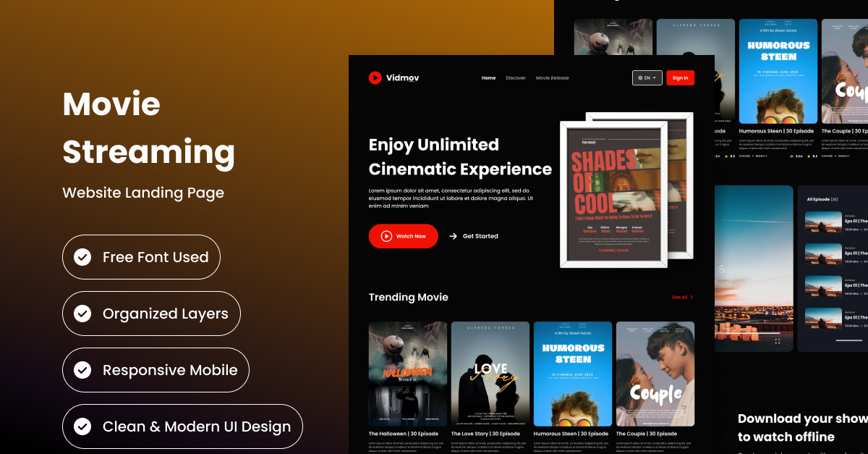The image size is (868, 454).
Task: Open the EN language dropdown
Action: tap(647, 78)
